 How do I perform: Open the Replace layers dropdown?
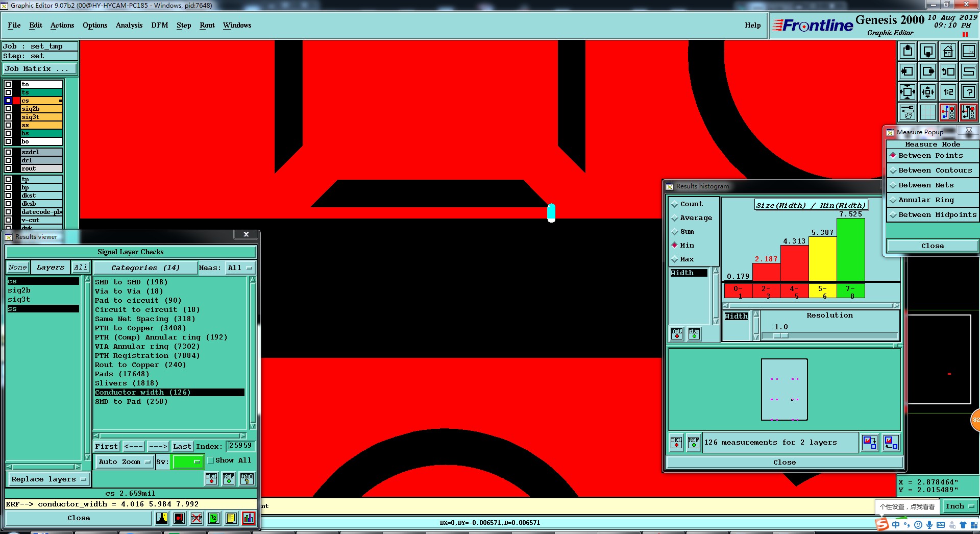(x=48, y=479)
